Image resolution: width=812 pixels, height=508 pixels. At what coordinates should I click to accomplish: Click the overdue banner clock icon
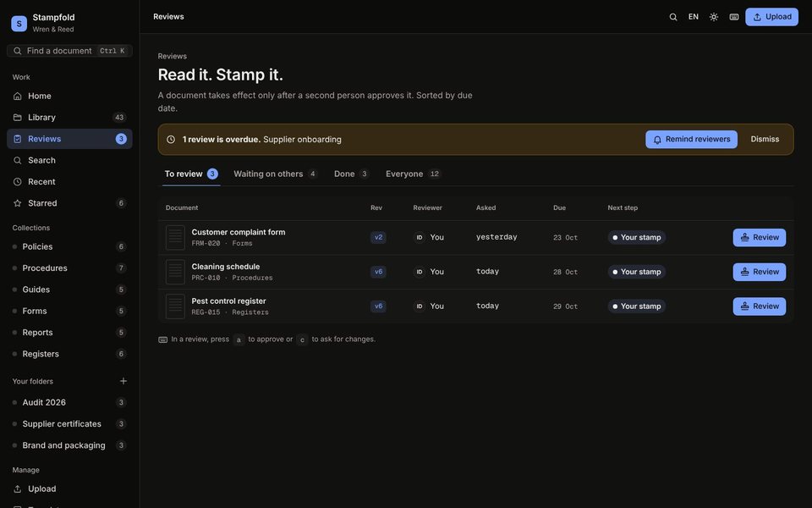171,140
